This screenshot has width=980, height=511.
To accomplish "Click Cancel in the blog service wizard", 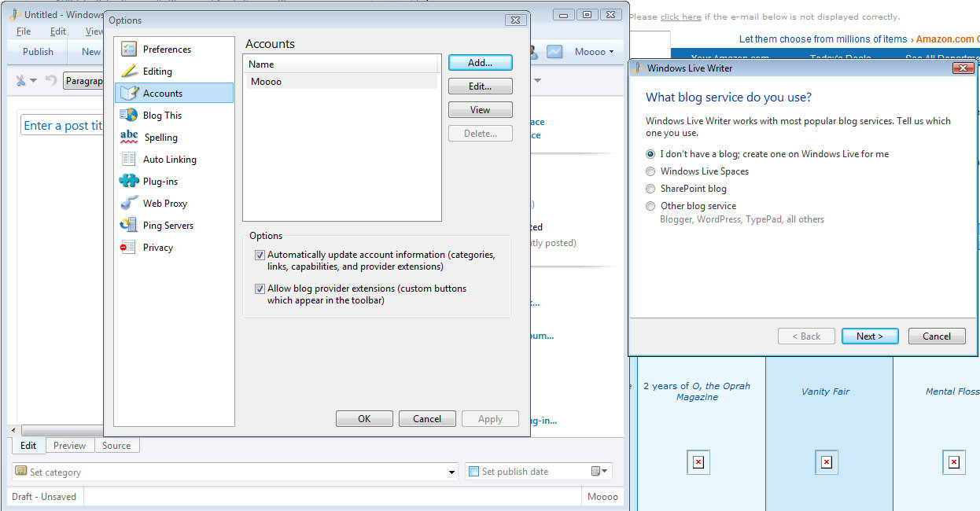I will pyautogui.click(x=937, y=336).
